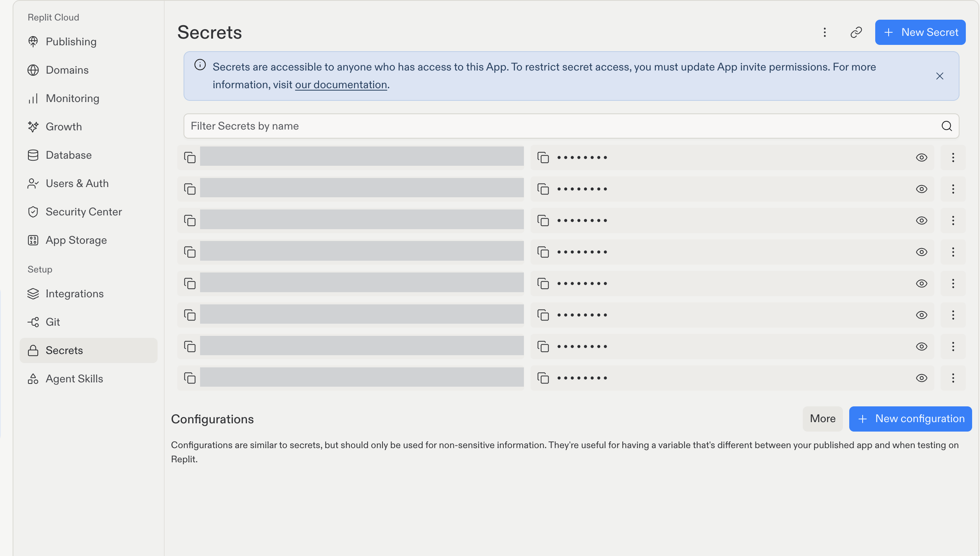This screenshot has height=556, width=980.
Task: Click the search magnifier icon in filter
Action: click(x=947, y=126)
